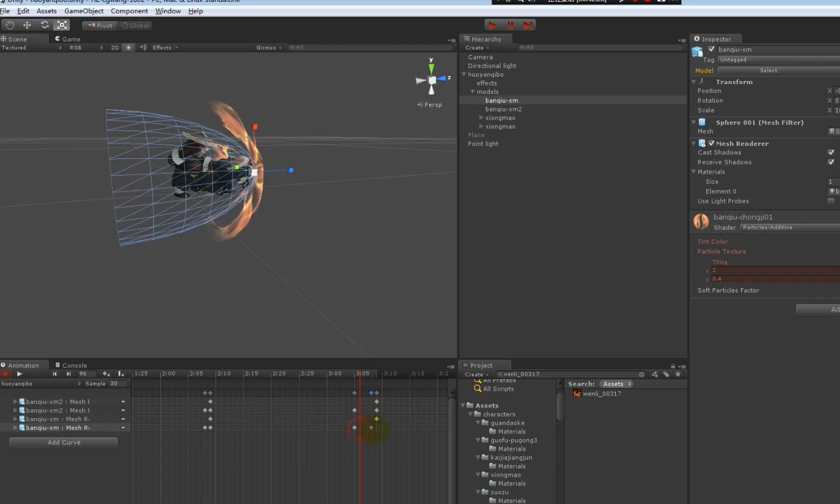This screenshot has height=504, width=840.
Task: Click Search by Label icon in Project
Action: (666, 374)
